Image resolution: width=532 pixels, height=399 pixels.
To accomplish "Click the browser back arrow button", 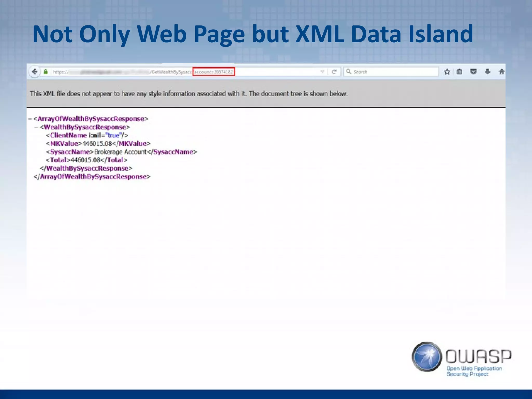I will pos(35,72).
